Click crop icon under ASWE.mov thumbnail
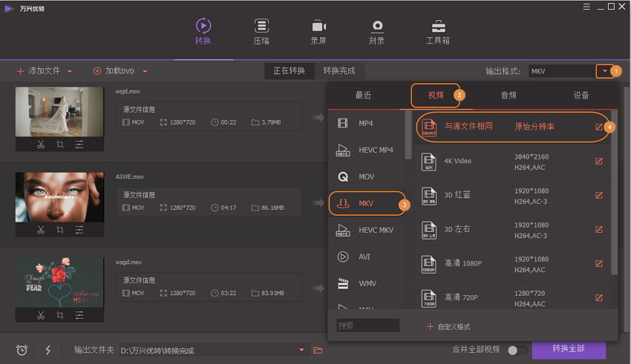Screen dimensions: 631x364 (59, 230)
